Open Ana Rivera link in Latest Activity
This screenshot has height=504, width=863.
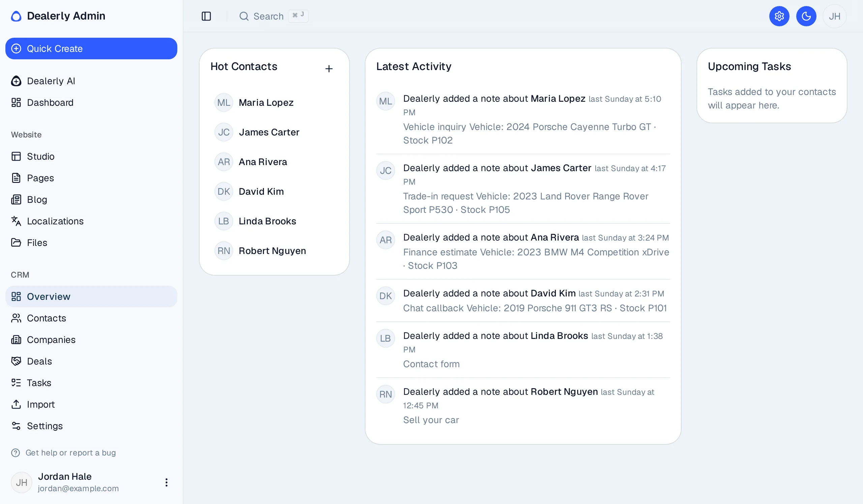click(x=555, y=238)
